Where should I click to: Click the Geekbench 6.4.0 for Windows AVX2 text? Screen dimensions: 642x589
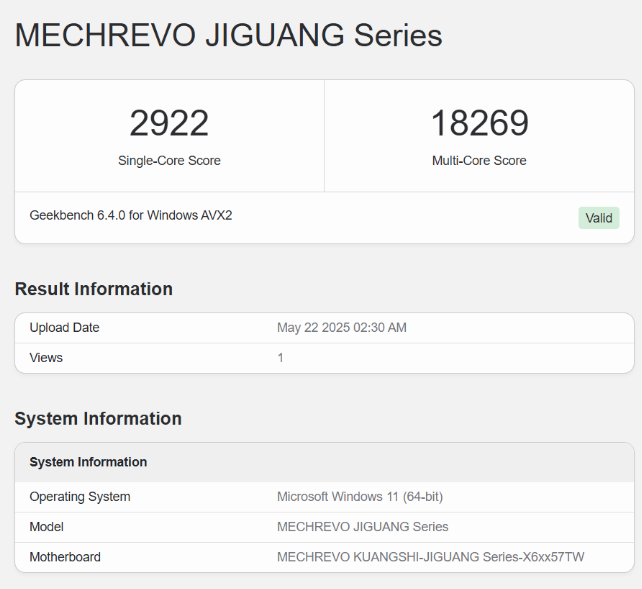coord(131,215)
